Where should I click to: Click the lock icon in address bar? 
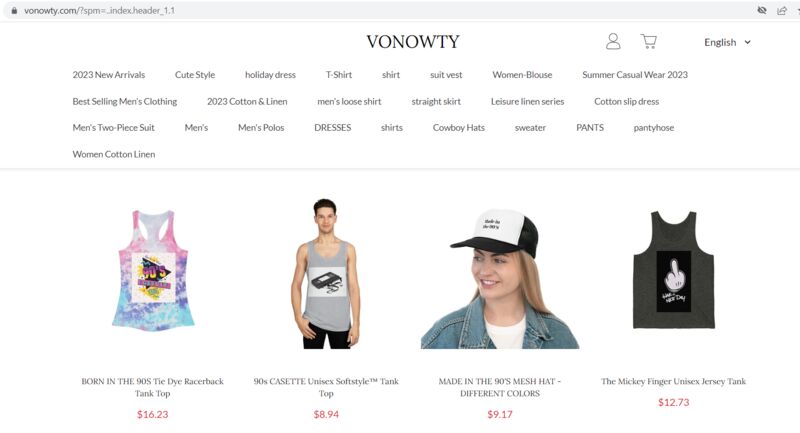click(x=14, y=10)
